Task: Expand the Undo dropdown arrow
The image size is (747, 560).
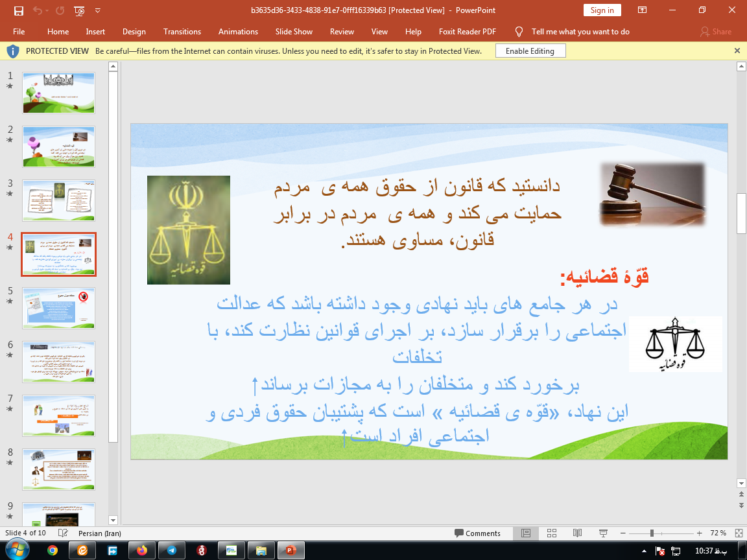Action: tap(47, 10)
